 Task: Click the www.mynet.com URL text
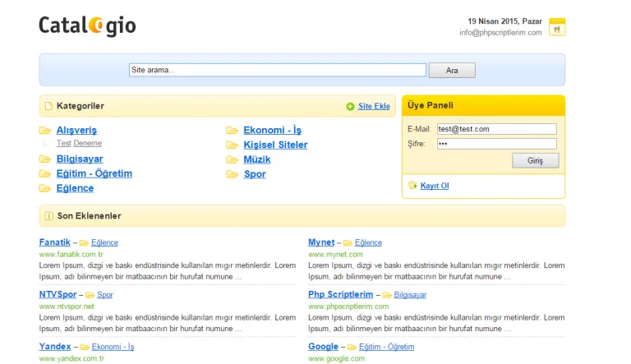click(x=335, y=255)
